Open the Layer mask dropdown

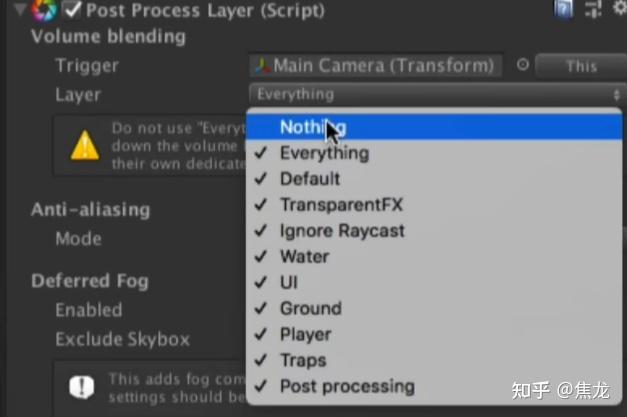435,94
